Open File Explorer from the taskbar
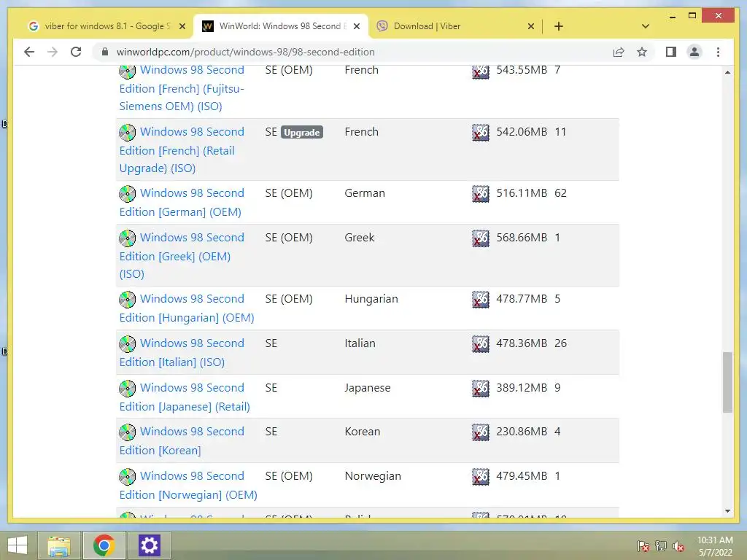Image resolution: width=747 pixels, height=560 pixels. [58, 545]
